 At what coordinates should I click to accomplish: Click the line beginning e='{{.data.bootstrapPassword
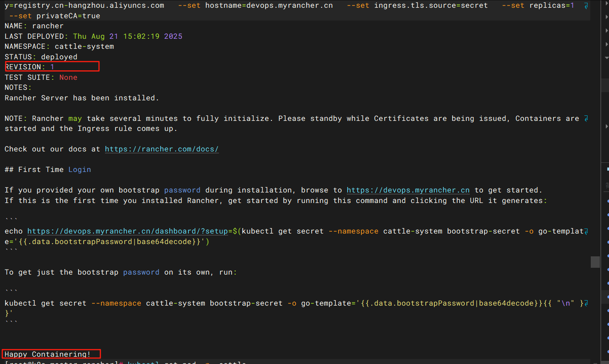(107, 242)
